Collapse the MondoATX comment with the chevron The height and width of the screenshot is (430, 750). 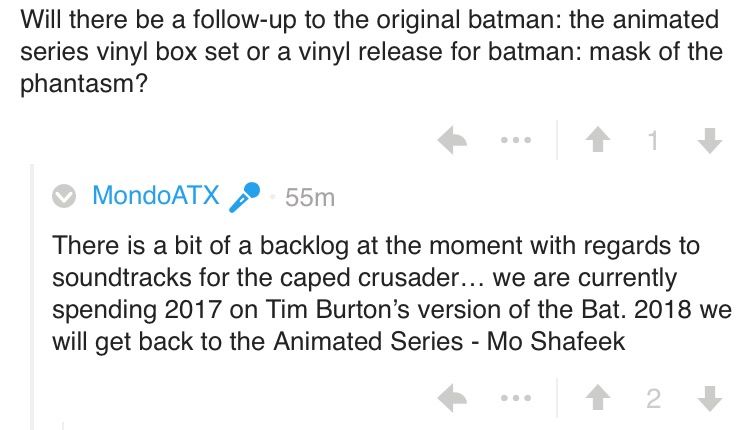click(x=65, y=197)
